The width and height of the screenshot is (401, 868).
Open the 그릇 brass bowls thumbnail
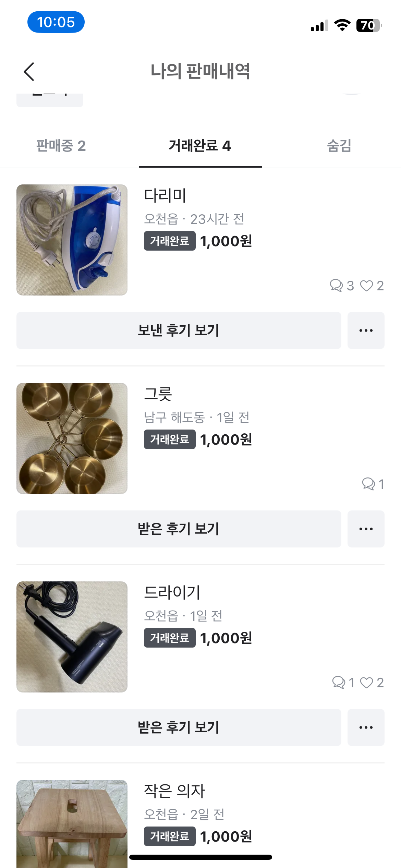72,438
